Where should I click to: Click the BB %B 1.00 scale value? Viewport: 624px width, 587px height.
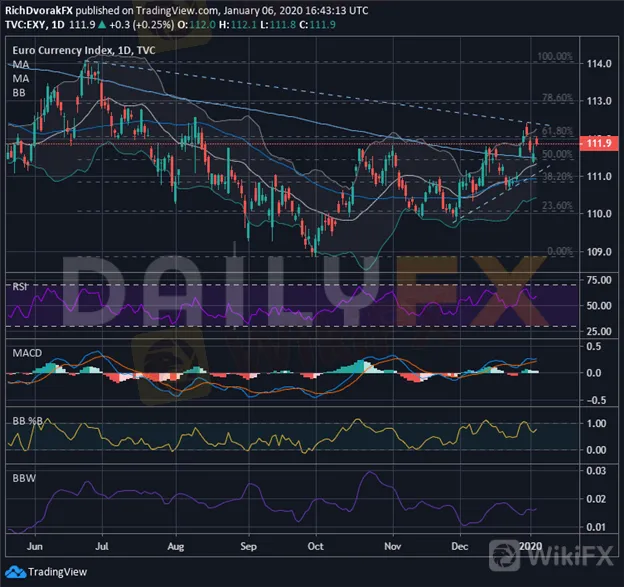coord(596,423)
